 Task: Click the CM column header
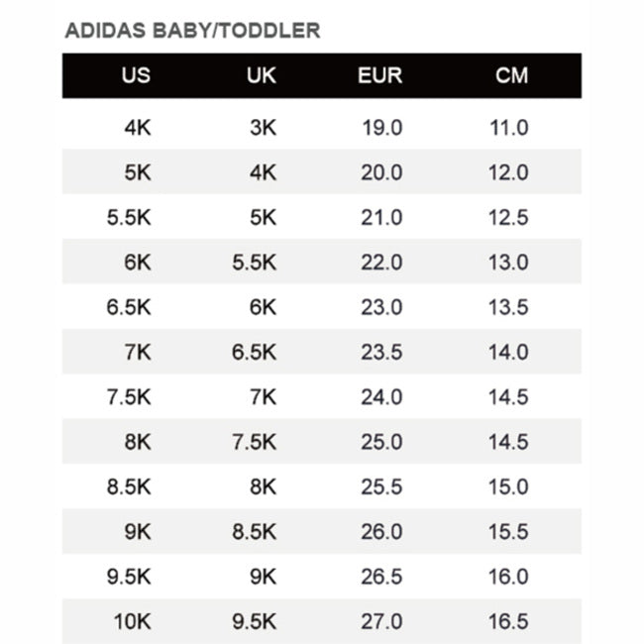click(x=511, y=75)
